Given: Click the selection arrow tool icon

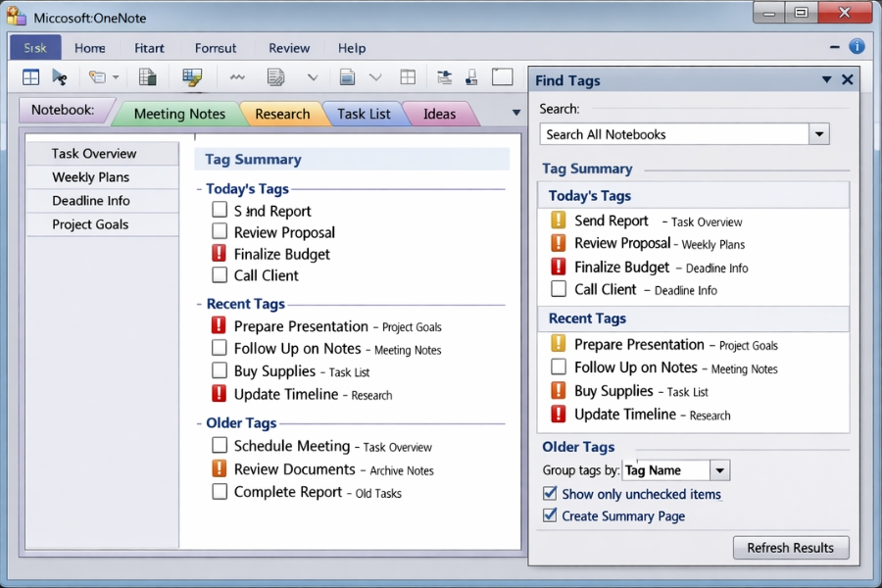Looking at the screenshot, I should click(59, 76).
